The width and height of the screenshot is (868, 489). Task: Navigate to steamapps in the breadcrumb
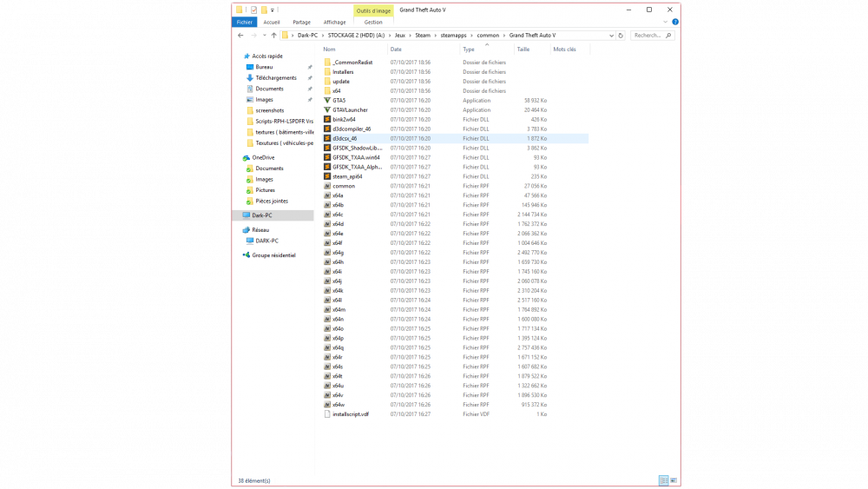click(x=453, y=36)
